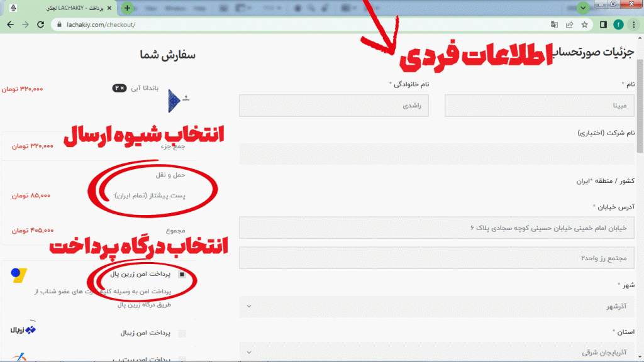Open the Google Translate icon in address bar
The height and width of the screenshot is (362, 644).
click(554, 25)
